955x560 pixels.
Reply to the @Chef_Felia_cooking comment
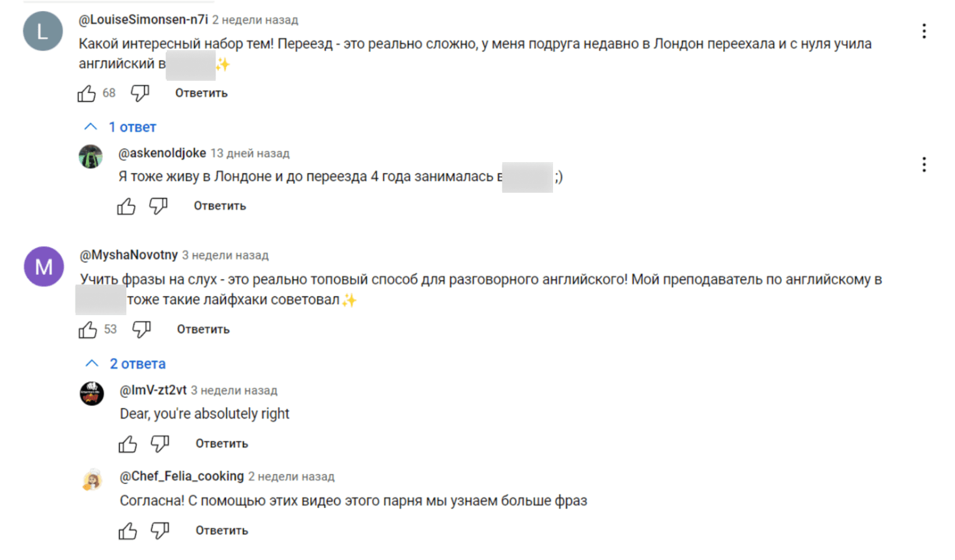pos(221,531)
